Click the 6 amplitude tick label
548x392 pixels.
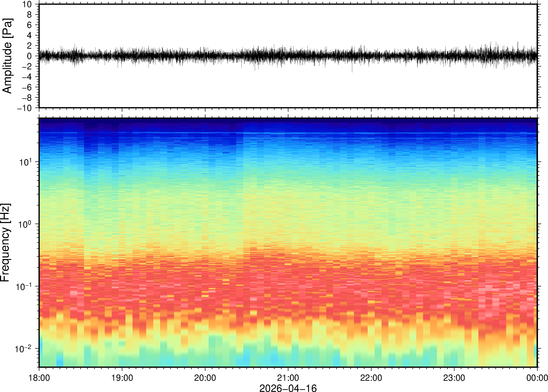[x=30, y=25]
